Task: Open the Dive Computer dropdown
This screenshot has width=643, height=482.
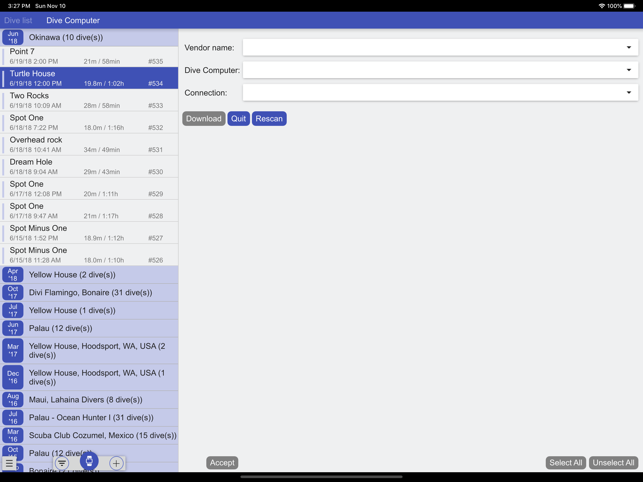Action: click(x=439, y=70)
